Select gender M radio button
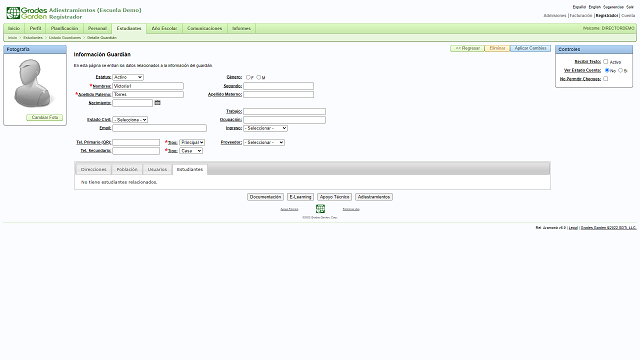Viewport: 640px width, 360px height. (258, 77)
